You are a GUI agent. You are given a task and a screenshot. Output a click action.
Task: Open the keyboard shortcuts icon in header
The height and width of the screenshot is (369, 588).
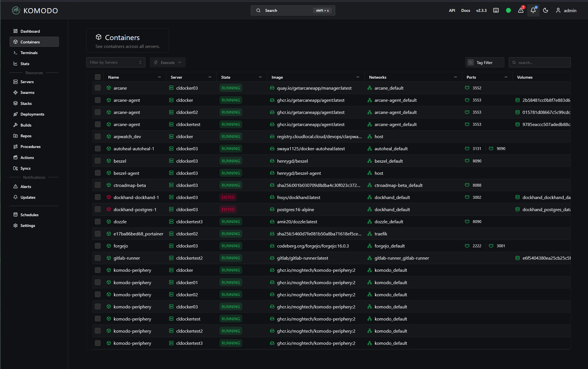click(x=496, y=10)
